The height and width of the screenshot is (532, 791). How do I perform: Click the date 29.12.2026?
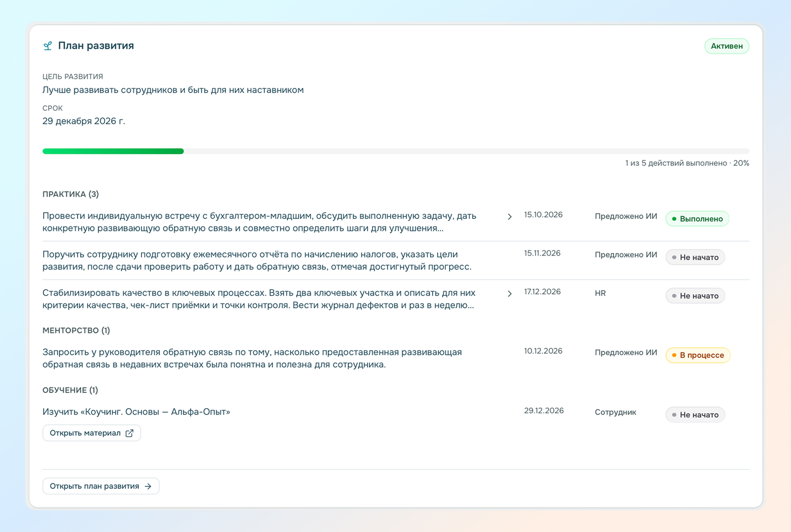544,411
